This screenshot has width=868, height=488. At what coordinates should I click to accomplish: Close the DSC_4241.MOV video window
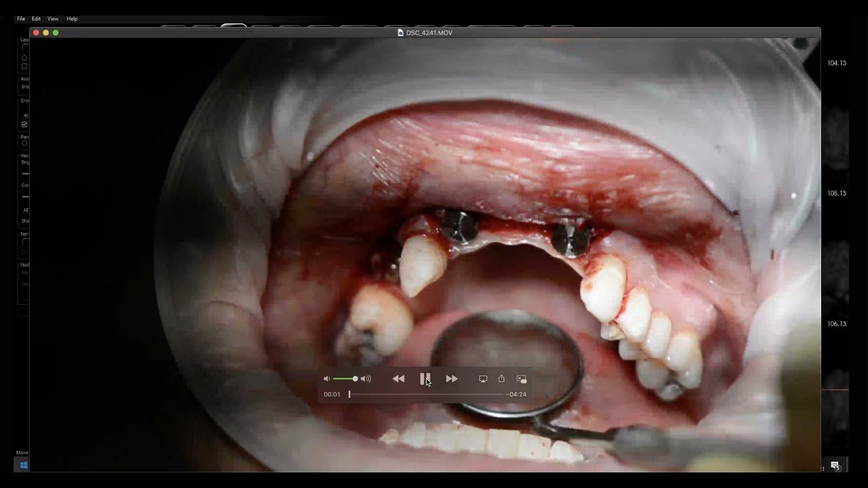coord(36,33)
